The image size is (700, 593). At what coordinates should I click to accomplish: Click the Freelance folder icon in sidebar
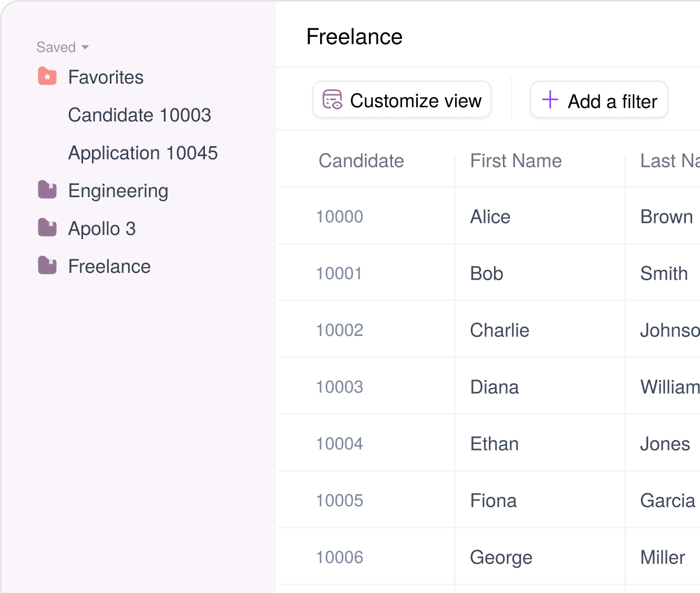[47, 266]
